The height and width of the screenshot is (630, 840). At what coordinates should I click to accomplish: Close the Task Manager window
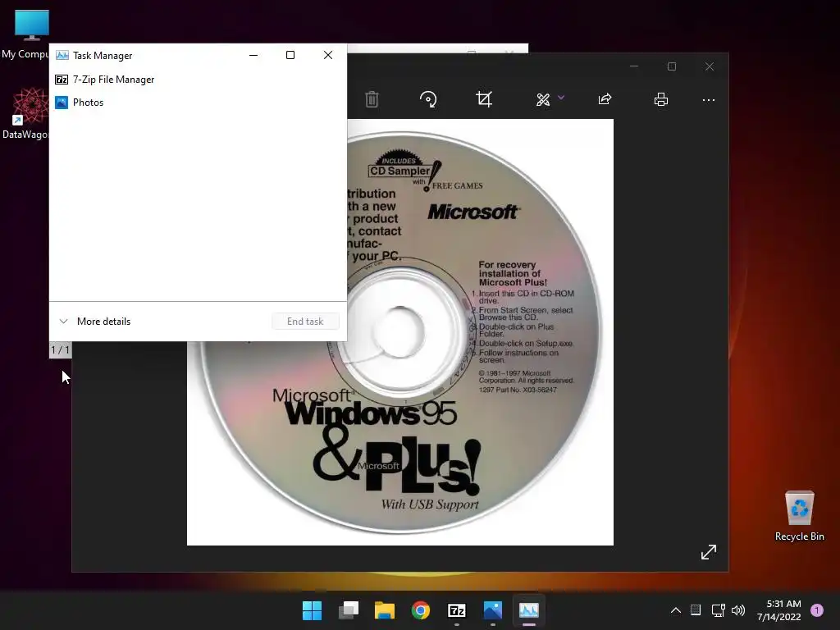[x=328, y=55]
